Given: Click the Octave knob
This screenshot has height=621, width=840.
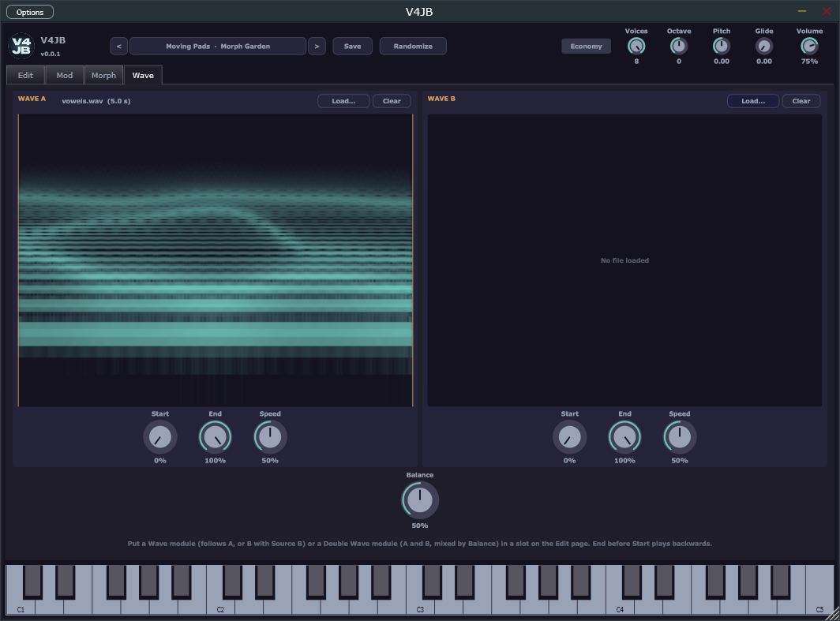Looking at the screenshot, I should pyautogui.click(x=679, y=46).
